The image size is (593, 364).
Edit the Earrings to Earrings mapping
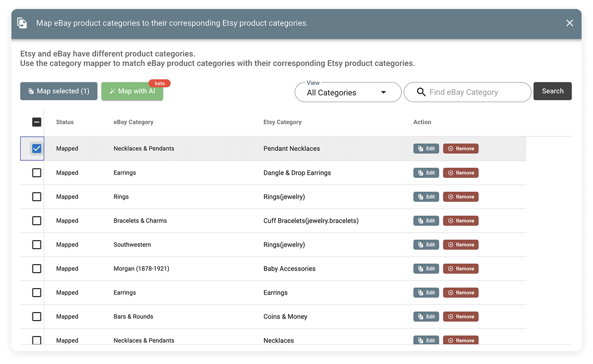point(426,293)
